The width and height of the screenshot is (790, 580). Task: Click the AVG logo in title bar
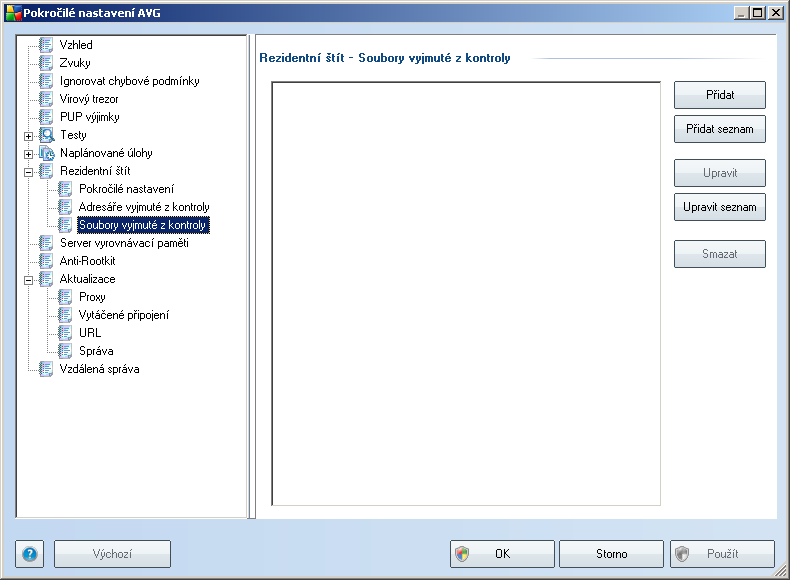(x=13, y=13)
